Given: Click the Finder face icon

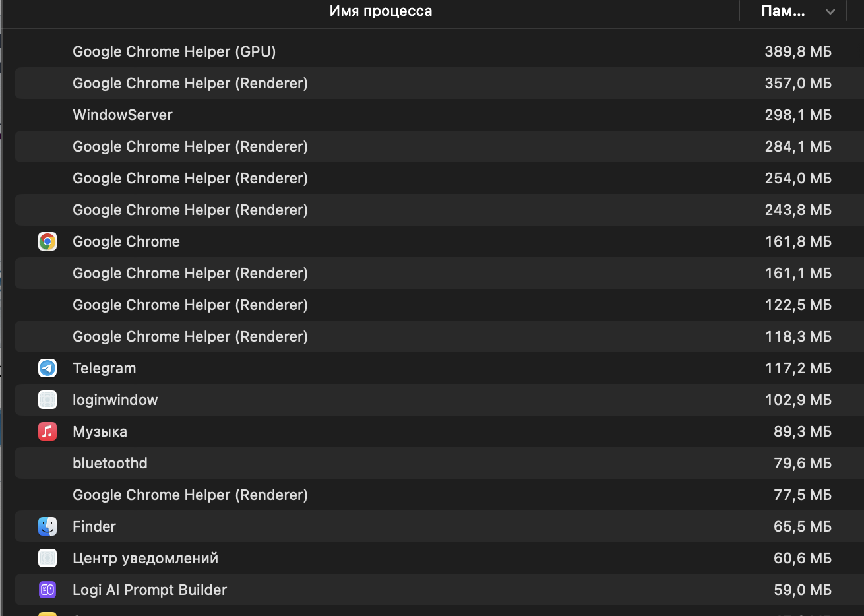Looking at the screenshot, I should coord(47,526).
